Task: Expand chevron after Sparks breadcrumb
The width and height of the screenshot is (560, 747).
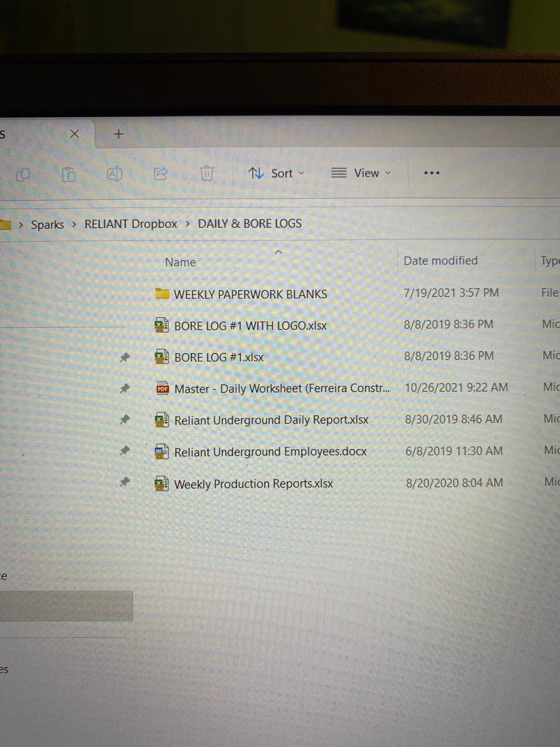Action: 74,224
